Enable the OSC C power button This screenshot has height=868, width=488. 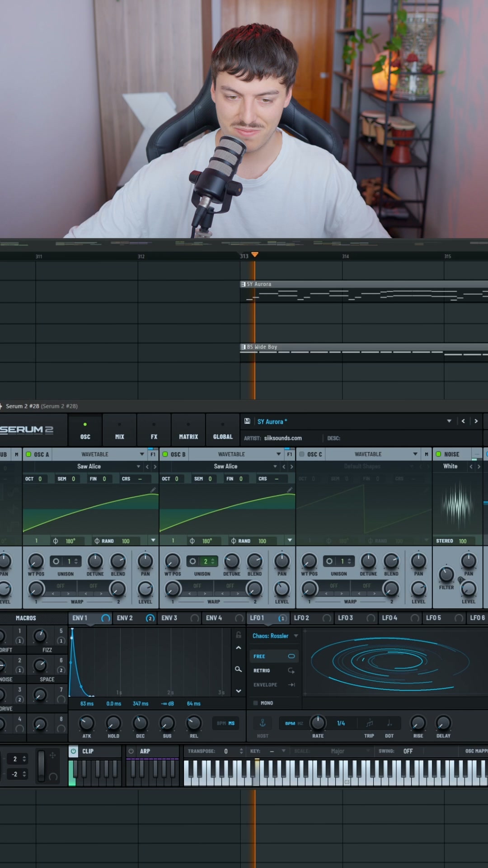pyautogui.click(x=302, y=454)
